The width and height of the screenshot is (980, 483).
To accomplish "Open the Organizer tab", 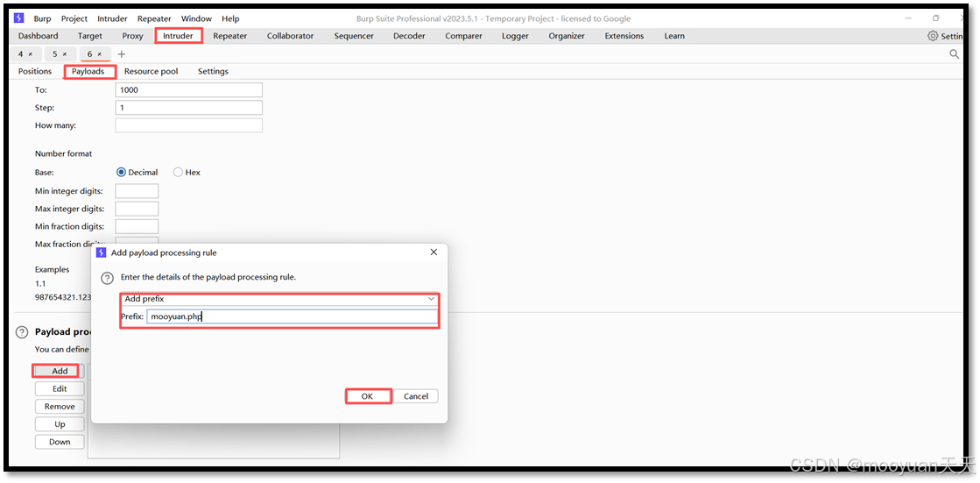I will point(567,36).
